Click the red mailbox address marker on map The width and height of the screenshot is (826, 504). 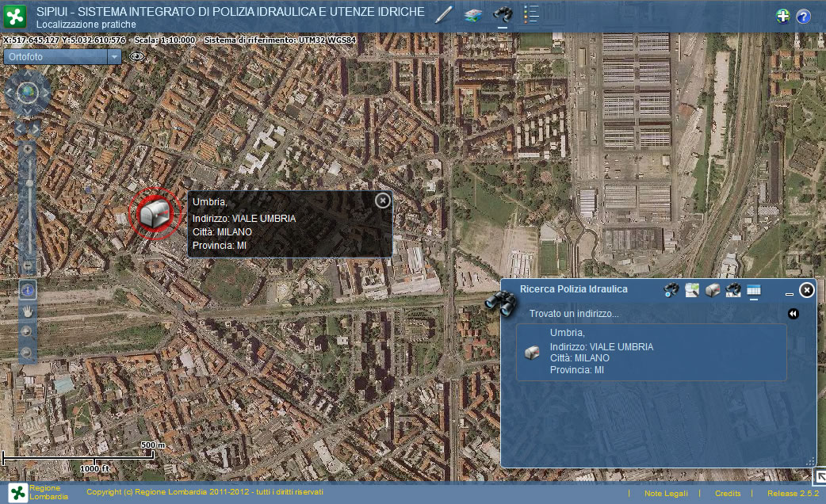pyautogui.click(x=155, y=213)
